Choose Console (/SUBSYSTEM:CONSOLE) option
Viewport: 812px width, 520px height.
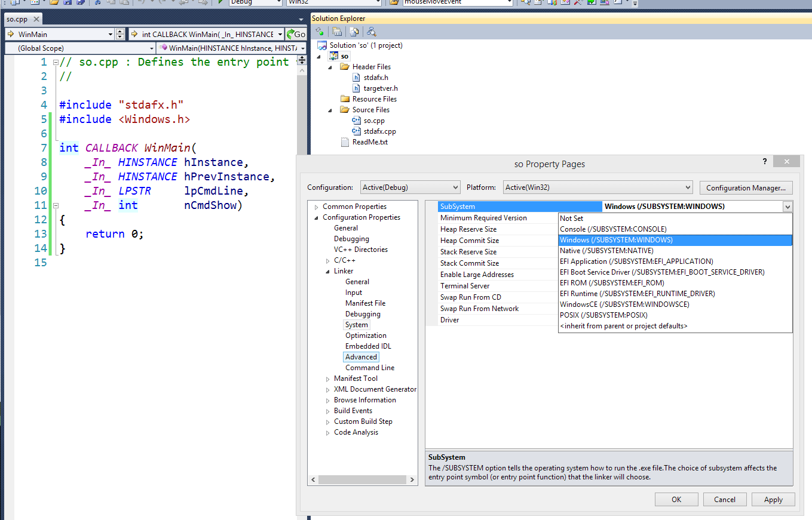(675, 229)
